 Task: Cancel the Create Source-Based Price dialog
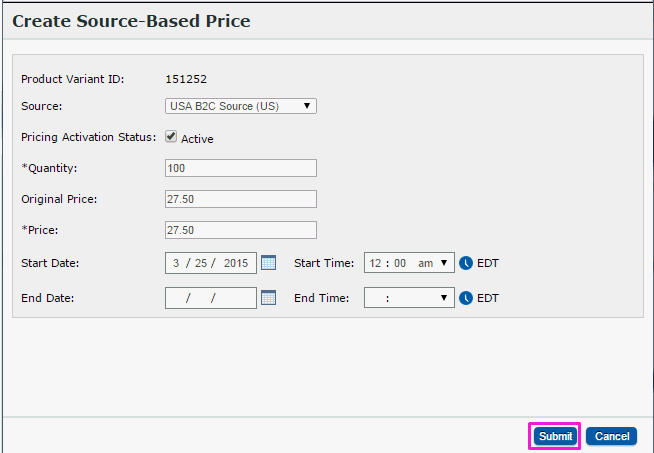(x=611, y=436)
